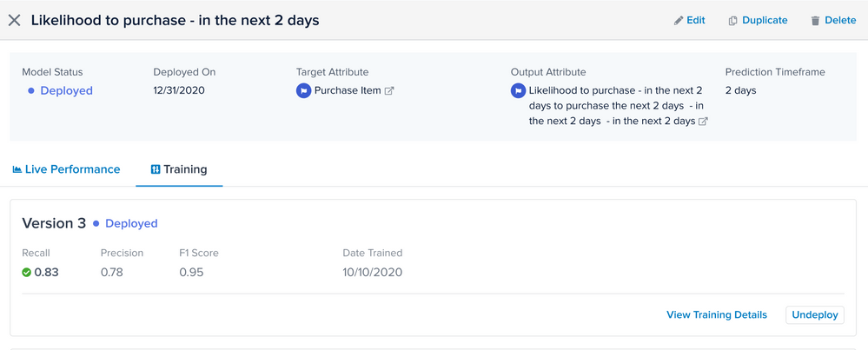Click the Duplicate copy icon

732,20
